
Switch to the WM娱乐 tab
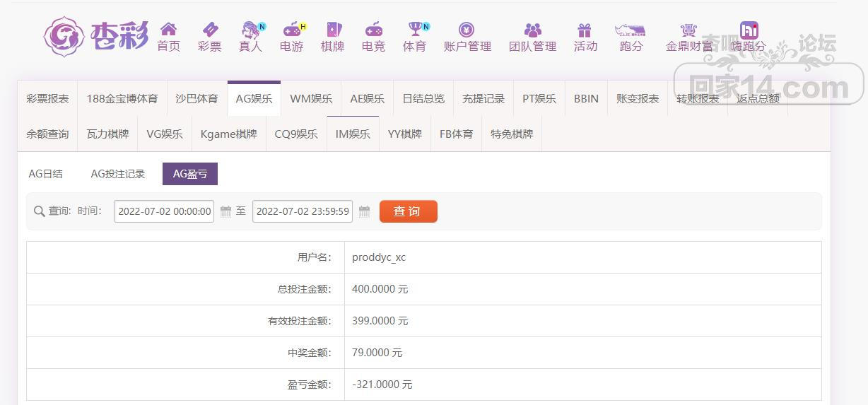tap(311, 99)
